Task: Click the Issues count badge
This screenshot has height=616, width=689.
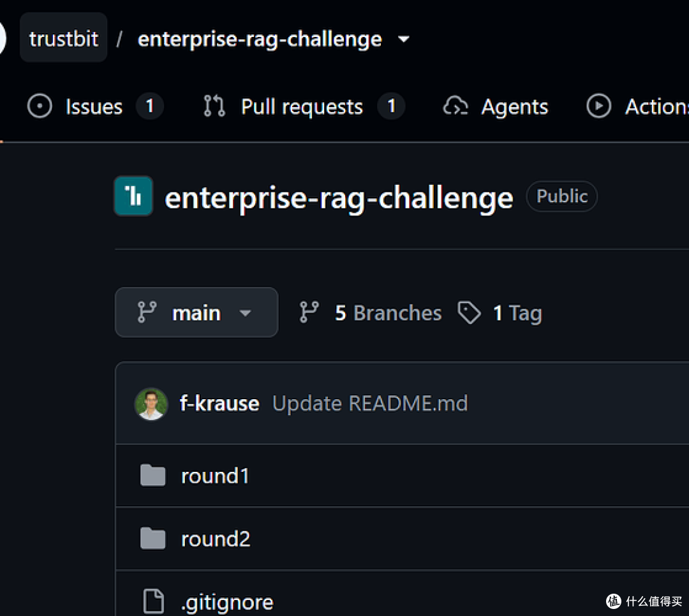Action: point(149,106)
